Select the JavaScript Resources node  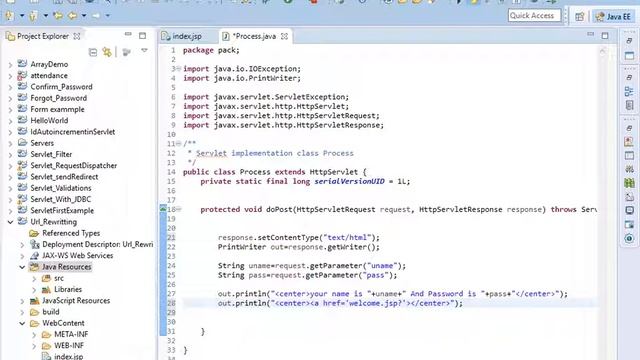click(x=76, y=301)
